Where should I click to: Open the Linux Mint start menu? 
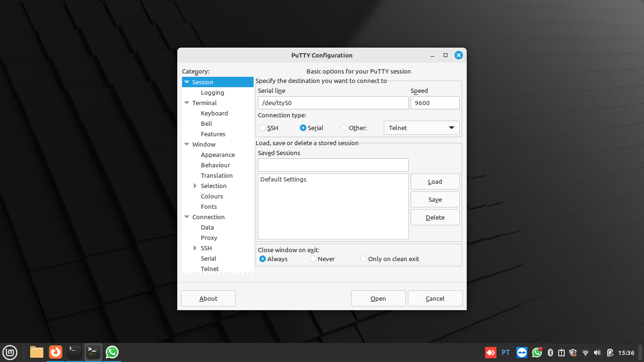pyautogui.click(x=10, y=352)
